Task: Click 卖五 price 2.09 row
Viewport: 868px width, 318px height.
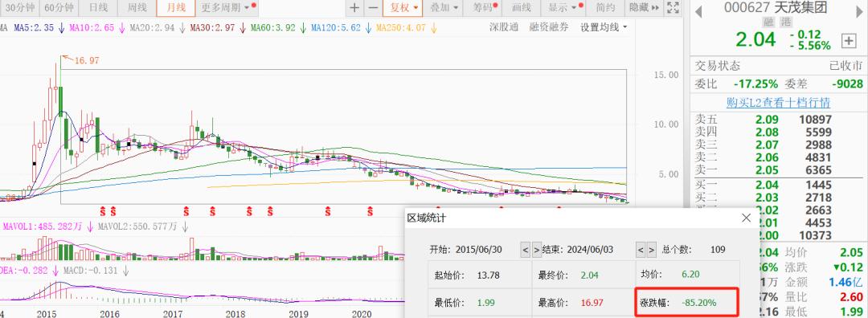Action: 778,120
